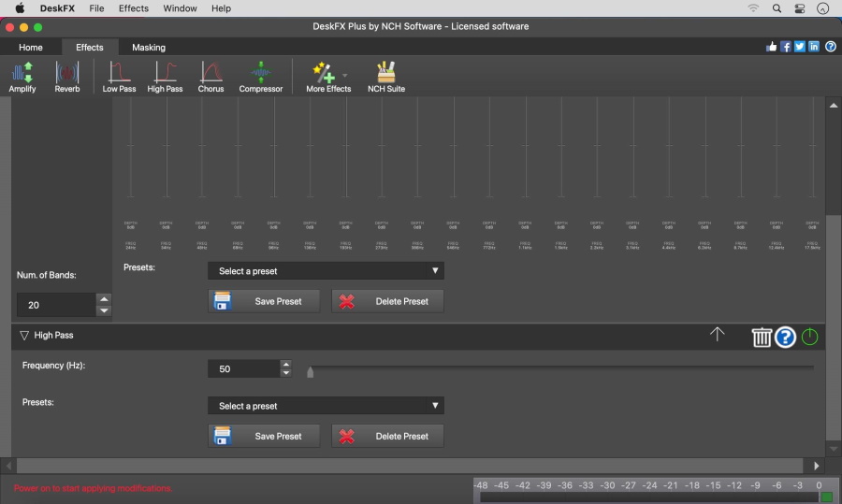
Task: Increase the High Pass frequency value
Action: pyautogui.click(x=285, y=365)
